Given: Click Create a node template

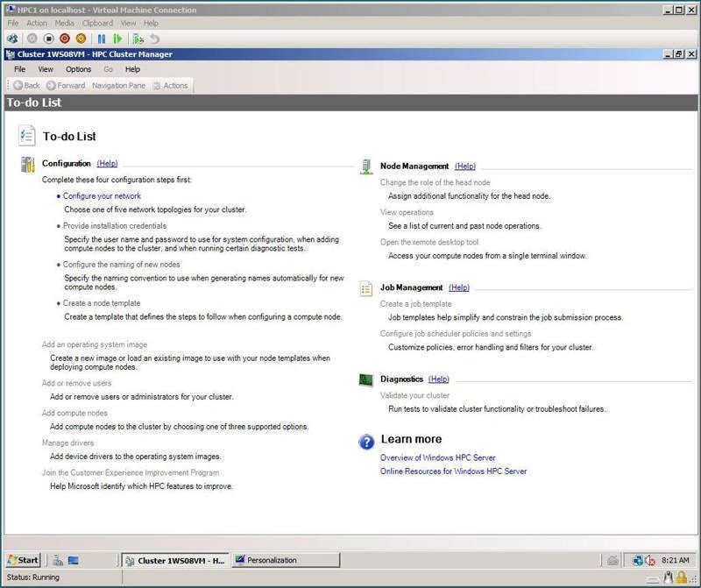Looking at the screenshot, I should pos(102,303).
